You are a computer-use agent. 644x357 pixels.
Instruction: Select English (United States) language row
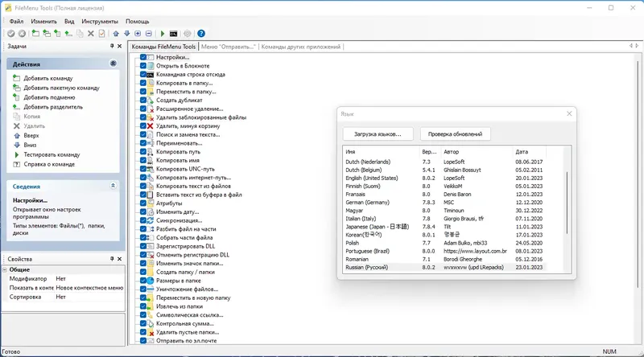tap(446, 178)
